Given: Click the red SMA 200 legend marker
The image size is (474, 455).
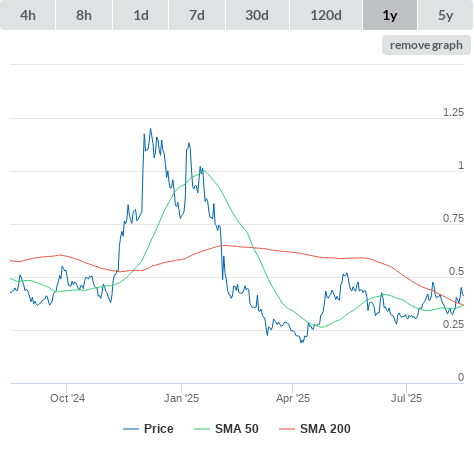Looking at the screenshot, I should point(287,429).
